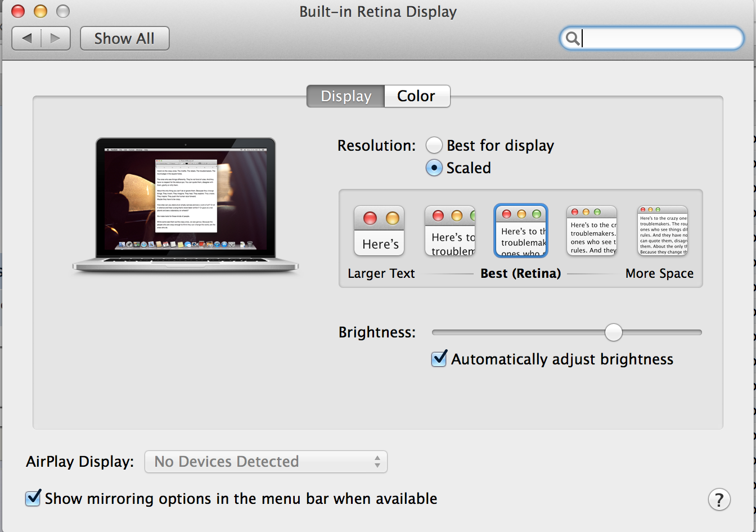Image resolution: width=756 pixels, height=532 pixels.
Task: Choose the fourth scaling thumbnail next to More Space
Action: (x=592, y=231)
